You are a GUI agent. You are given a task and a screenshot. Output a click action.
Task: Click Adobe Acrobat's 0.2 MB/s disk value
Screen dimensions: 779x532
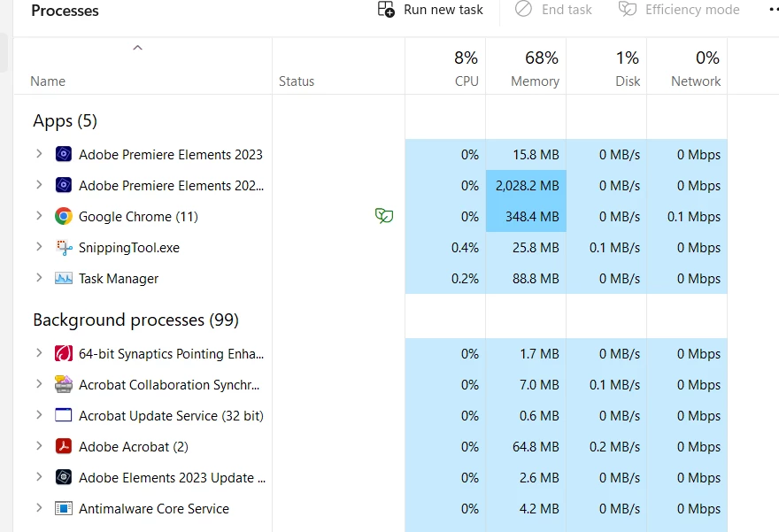pyautogui.click(x=614, y=446)
